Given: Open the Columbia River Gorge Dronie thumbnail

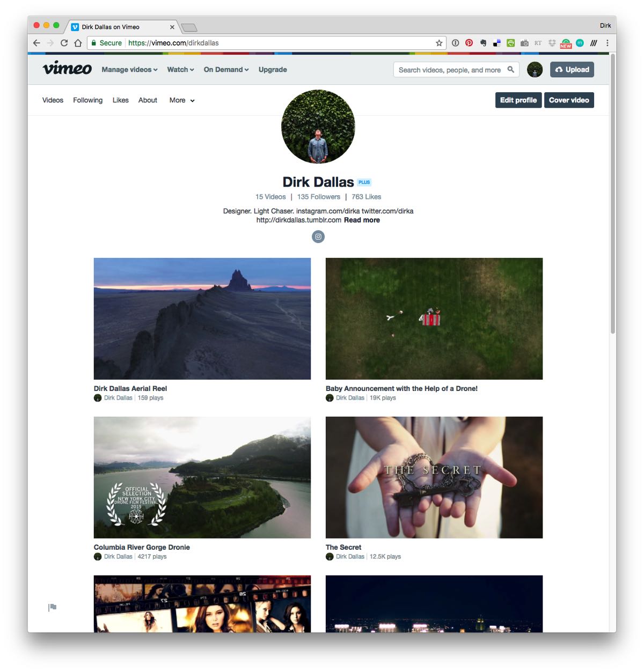Looking at the screenshot, I should tap(202, 477).
